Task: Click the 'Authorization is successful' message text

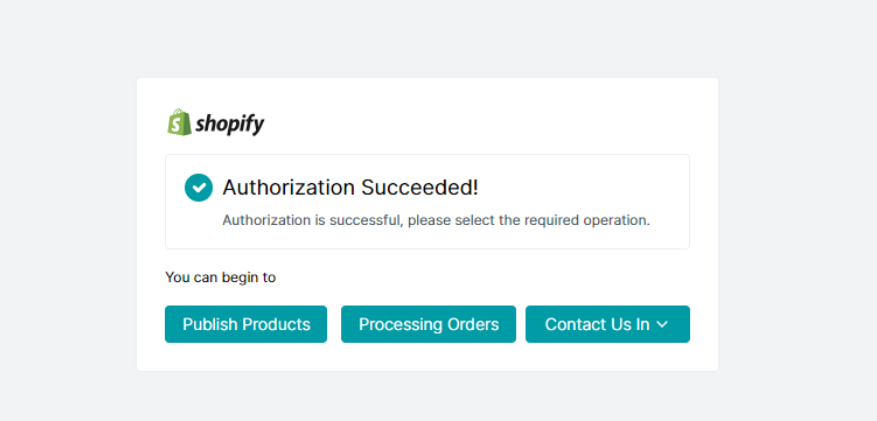Action: (x=312, y=220)
